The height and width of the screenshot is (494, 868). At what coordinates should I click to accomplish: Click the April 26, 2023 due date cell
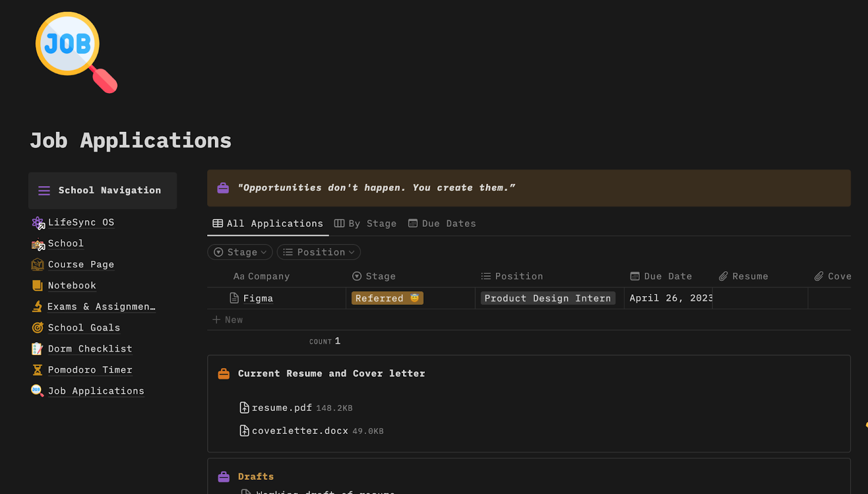click(x=668, y=298)
